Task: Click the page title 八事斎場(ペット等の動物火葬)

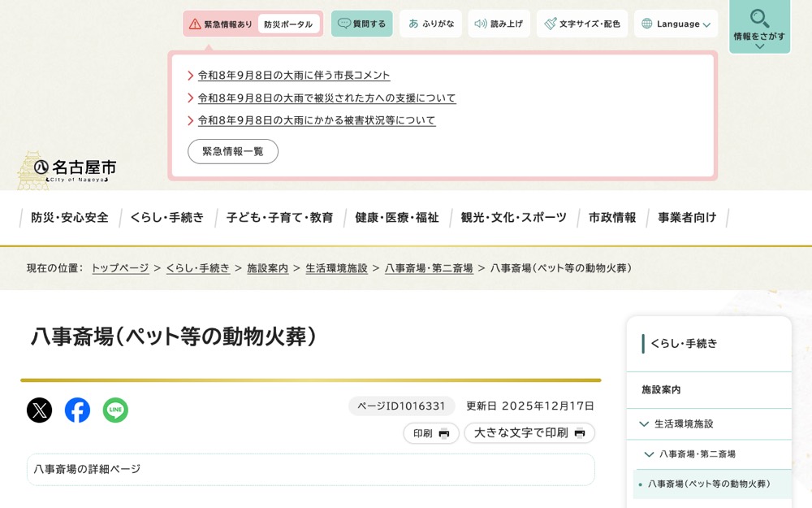Action: pyautogui.click(x=174, y=337)
